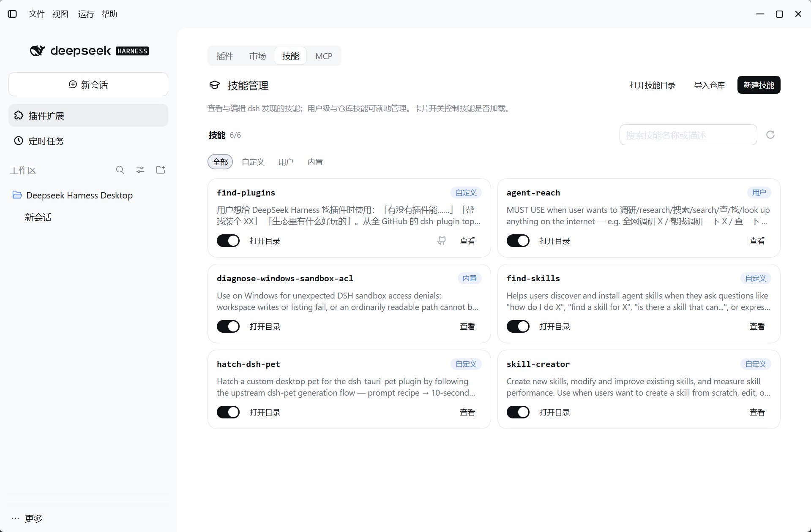Switch off the find-skills toggle

tap(518, 326)
